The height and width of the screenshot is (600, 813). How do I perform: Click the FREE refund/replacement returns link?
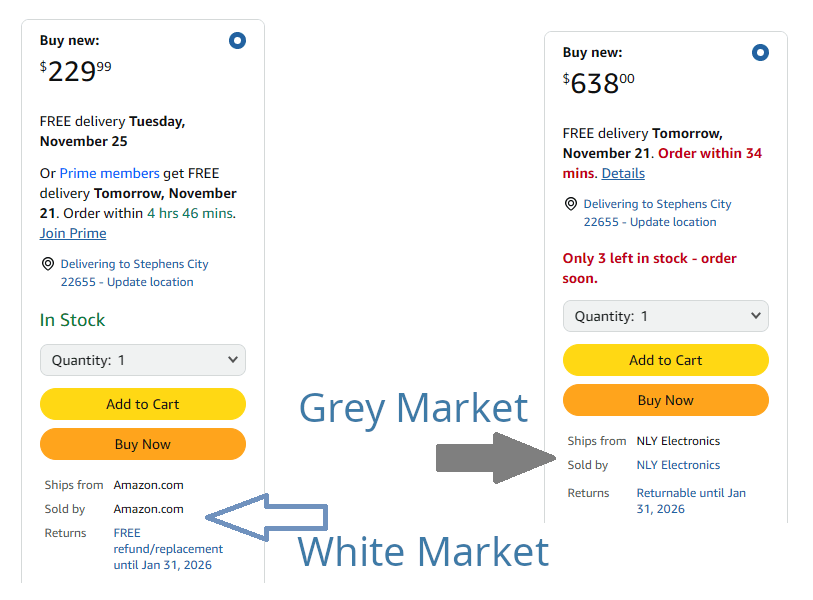click(167, 548)
